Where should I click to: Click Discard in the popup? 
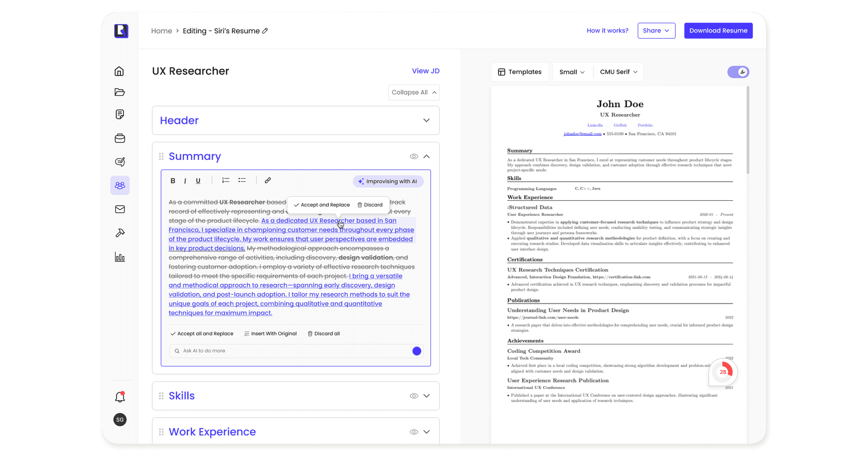[x=370, y=205]
